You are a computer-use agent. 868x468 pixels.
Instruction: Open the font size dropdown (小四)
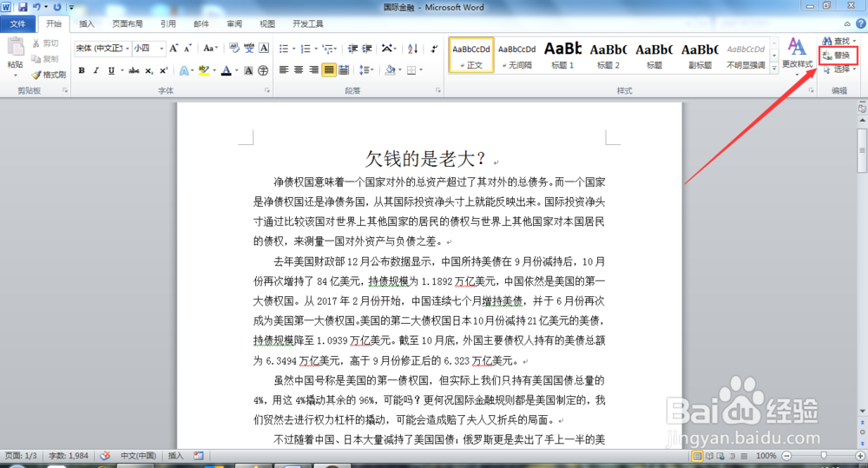(161, 48)
